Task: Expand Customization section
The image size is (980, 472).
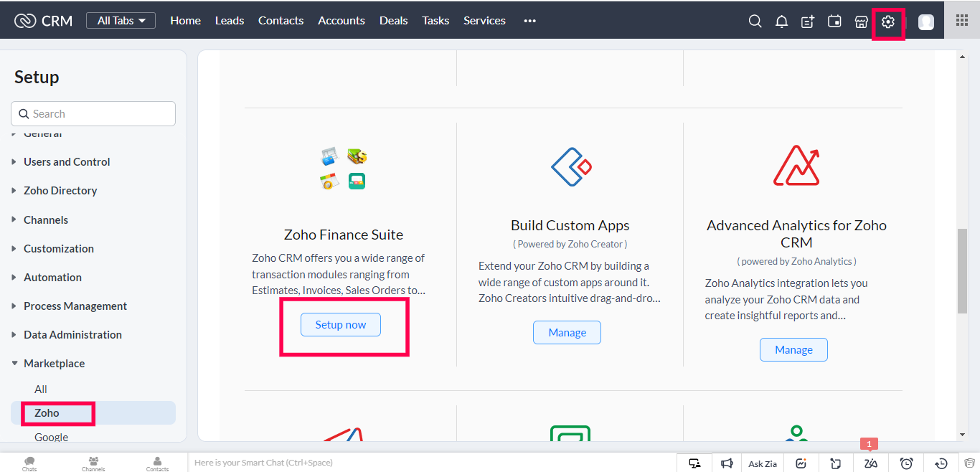Action: pyautogui.click(x=59, y=249)
